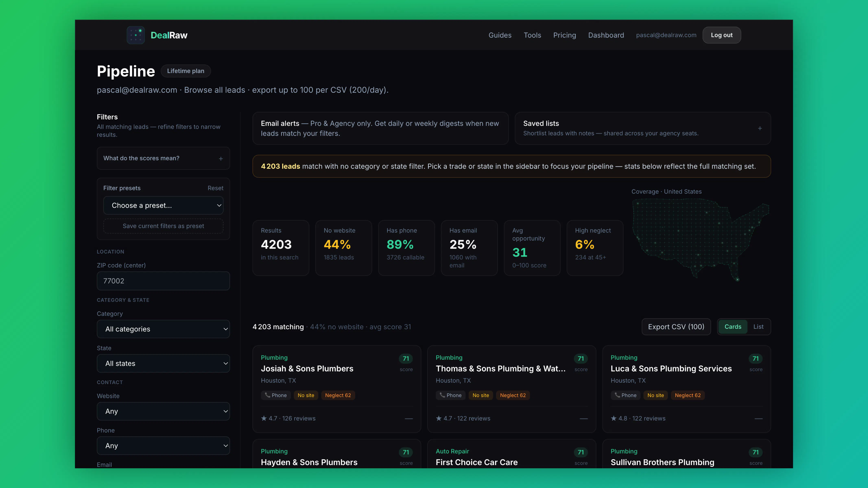Click the DealRaw brand name
This screenshot has height=488, width=868.
(169, 35)
